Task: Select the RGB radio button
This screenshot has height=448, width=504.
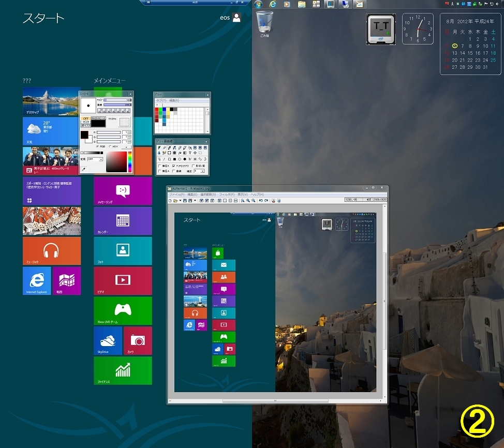Action: coord(98,146)
